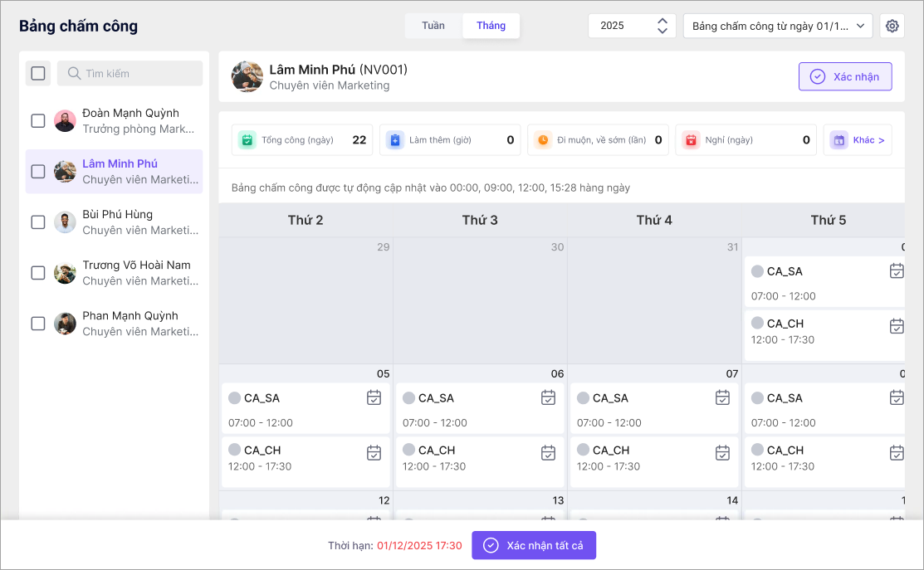The width and height of the screenshot is (924, 570).
Task: Select employee Phan Mạnh Quỳnh
Action: pyautogui.click(x=114, y=324)
